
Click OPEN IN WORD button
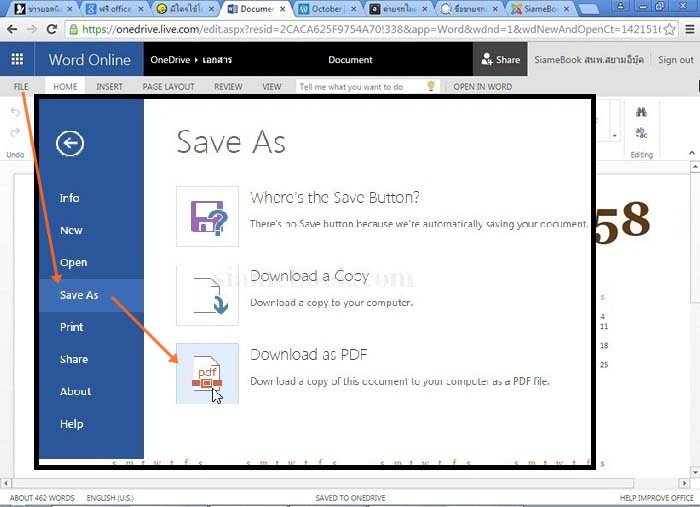483,87
